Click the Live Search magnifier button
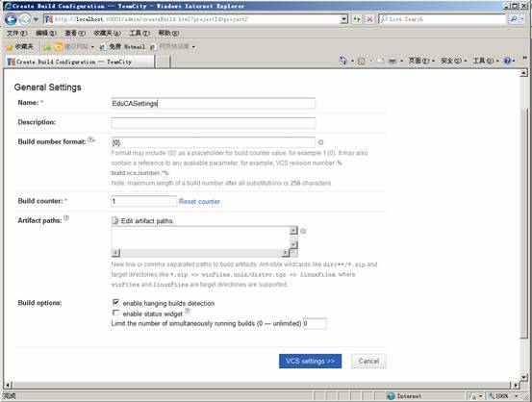 pyautogui.click(x=514, y=19)
